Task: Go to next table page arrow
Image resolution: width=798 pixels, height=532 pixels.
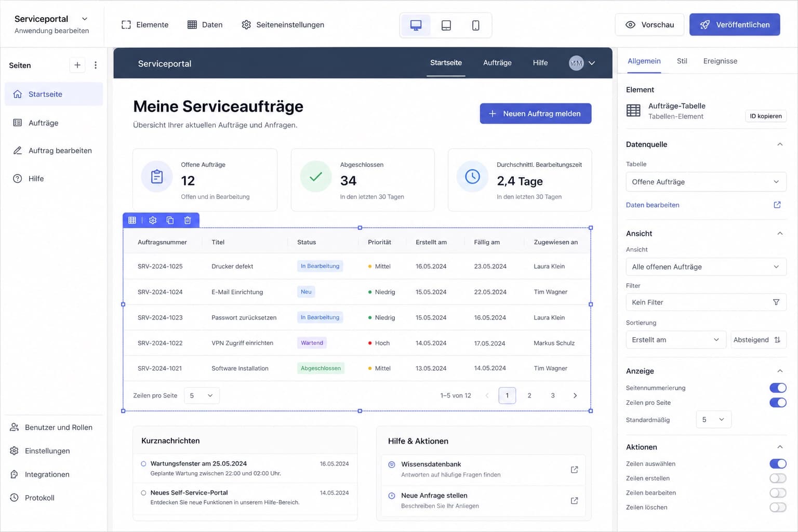Action: coord(575,395)
